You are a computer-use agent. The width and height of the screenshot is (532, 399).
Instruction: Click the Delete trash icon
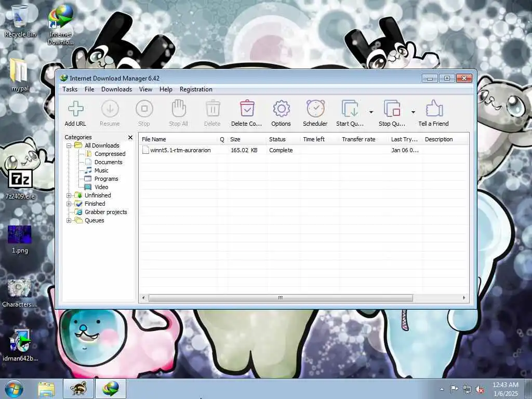(212, 109)
